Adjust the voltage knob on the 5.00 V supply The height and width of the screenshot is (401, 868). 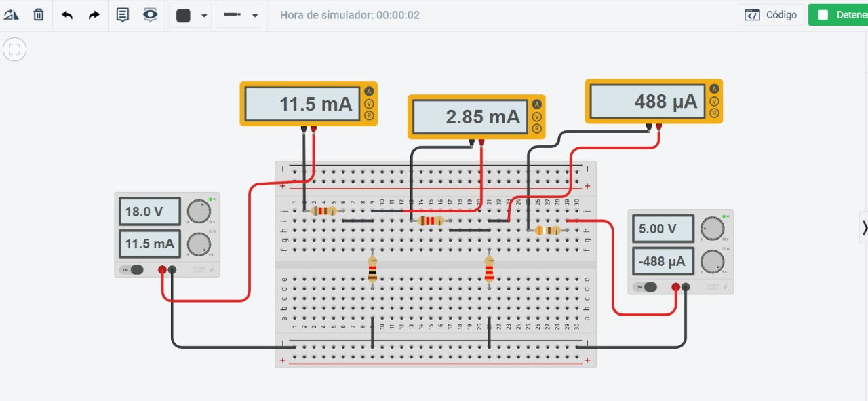713,229
